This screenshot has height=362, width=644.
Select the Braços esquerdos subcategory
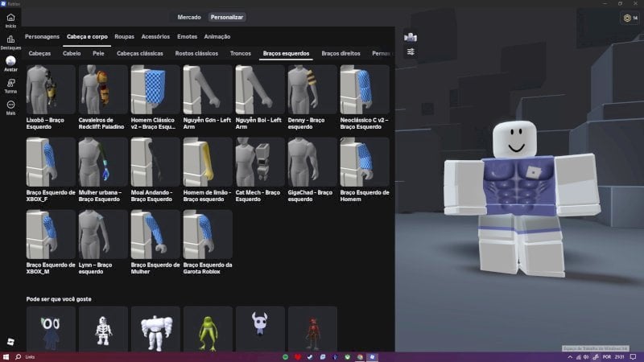(287, 53)
